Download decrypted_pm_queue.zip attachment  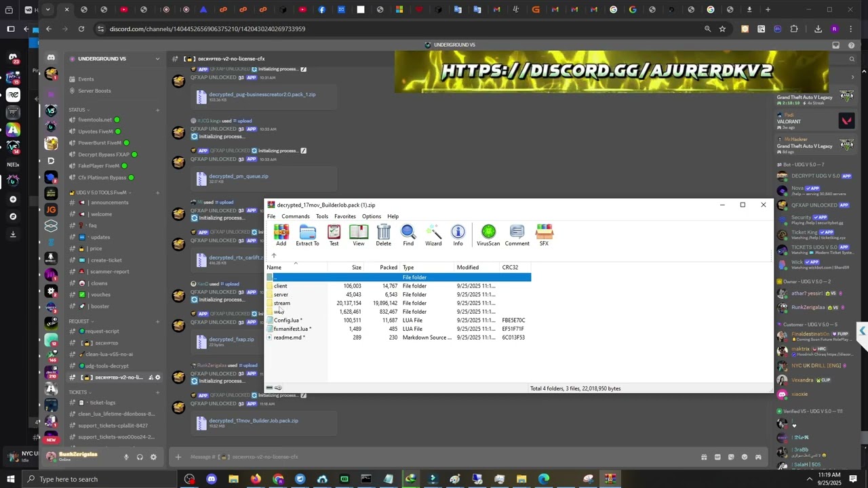click(x=239, y=176)
